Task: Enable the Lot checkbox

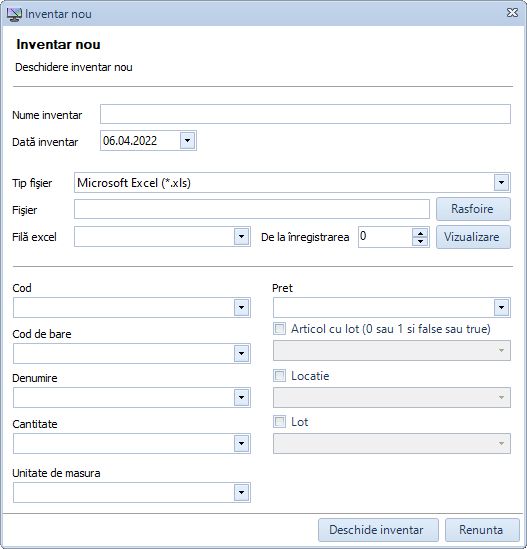Action: point(279,422)
